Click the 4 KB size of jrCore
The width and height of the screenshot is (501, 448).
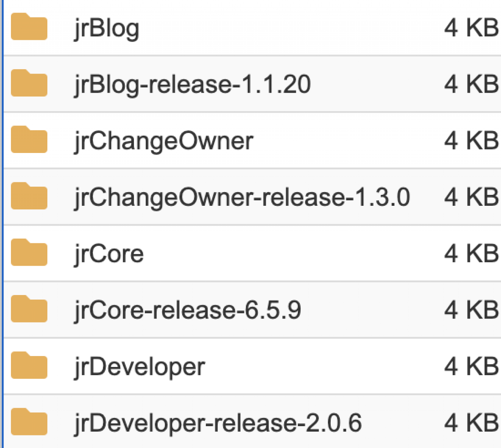click(471, 254)
